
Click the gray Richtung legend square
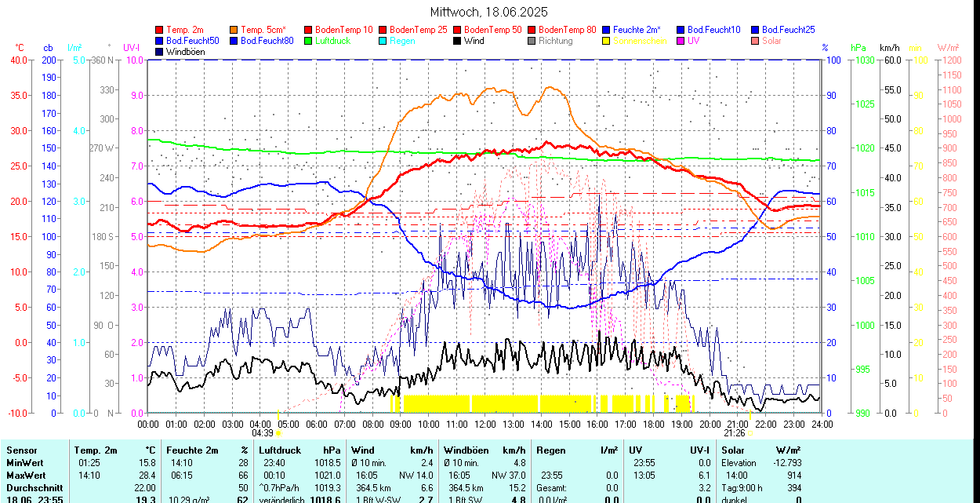click(x=532, y=41)
